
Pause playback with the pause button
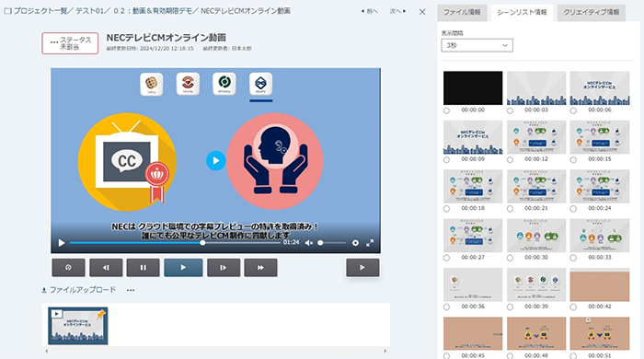click(143, 267)
